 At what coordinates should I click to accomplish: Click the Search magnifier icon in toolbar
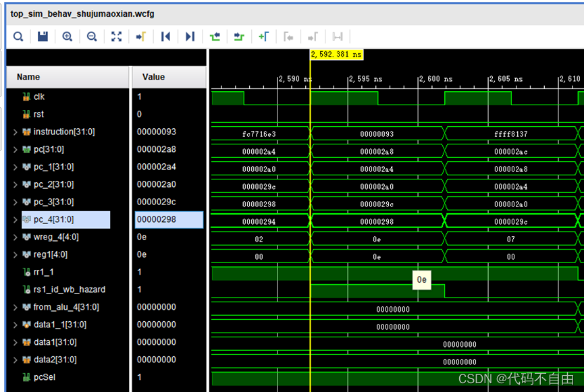(18, 36)
